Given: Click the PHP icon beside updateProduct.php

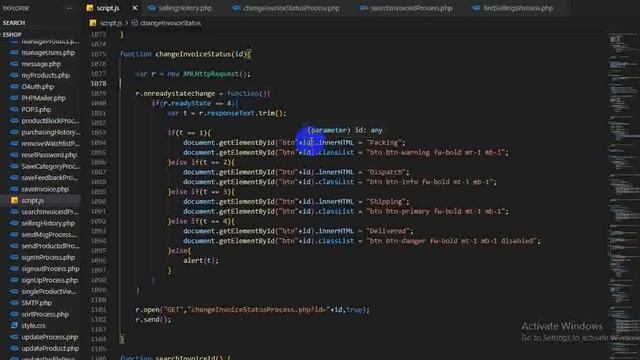Looking at the screenshot, I should (x=14, y=349).
